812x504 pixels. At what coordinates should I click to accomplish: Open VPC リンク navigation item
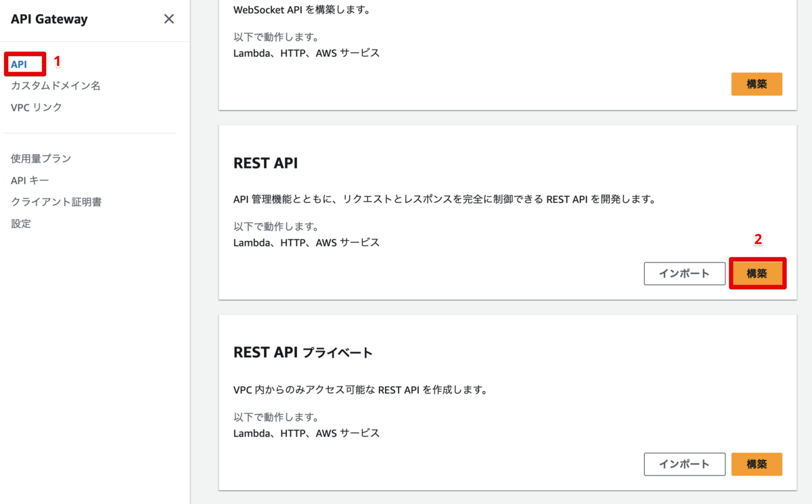[x=37, y=108]
